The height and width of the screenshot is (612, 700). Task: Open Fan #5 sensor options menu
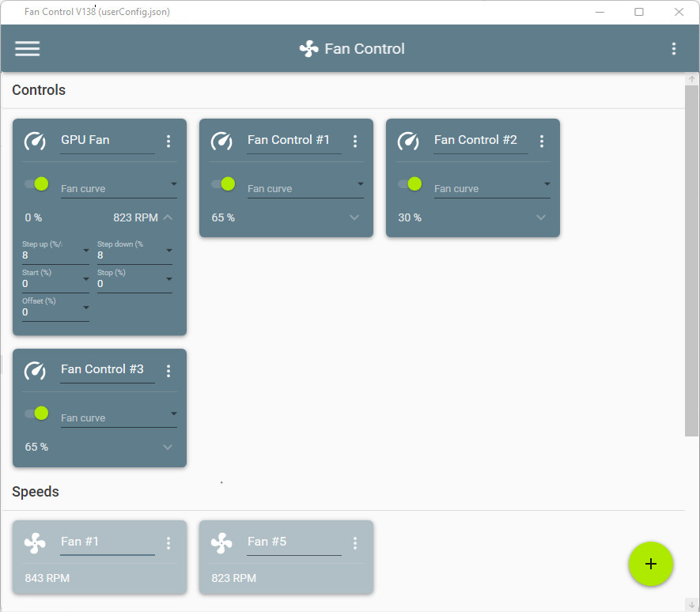[x=355, y=543]
